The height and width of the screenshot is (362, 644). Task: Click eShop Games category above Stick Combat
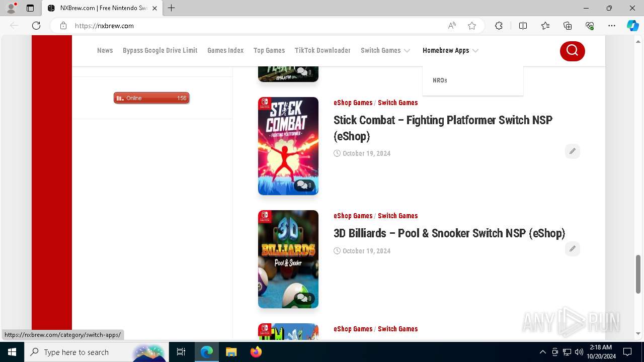tap(353, 103)
